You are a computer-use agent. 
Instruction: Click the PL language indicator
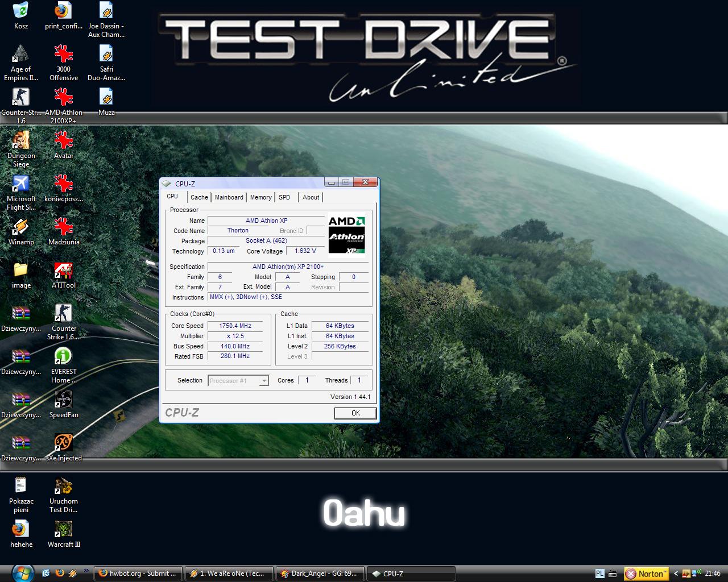coord(599,573)
